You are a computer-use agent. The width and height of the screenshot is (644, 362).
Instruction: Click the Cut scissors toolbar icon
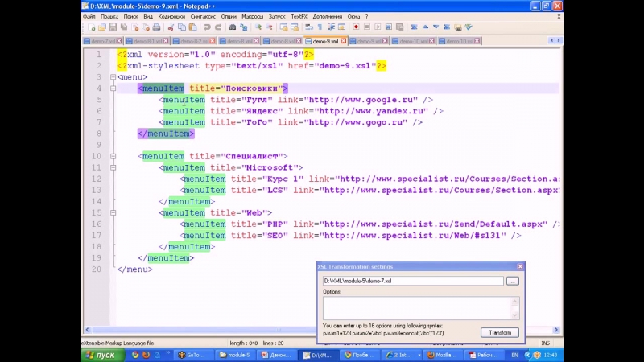pos(170,27)
